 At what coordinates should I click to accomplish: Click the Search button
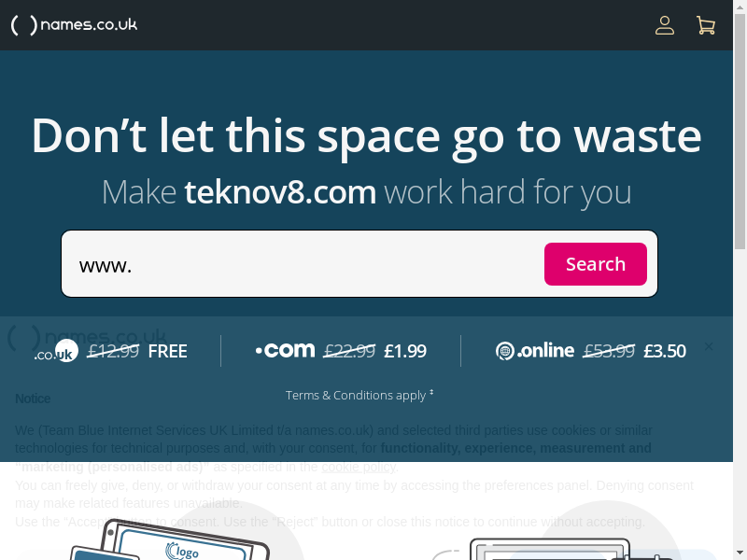(596, 264)
